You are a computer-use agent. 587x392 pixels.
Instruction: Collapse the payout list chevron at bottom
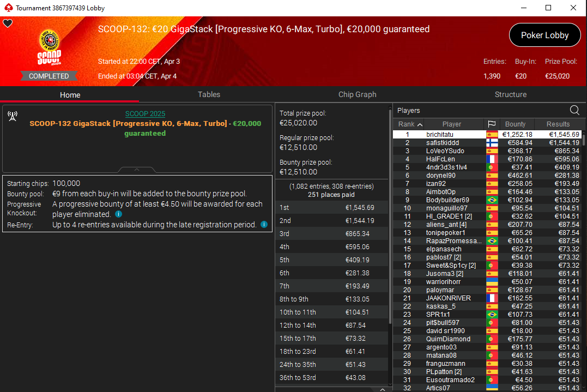[x=382, y=389]
